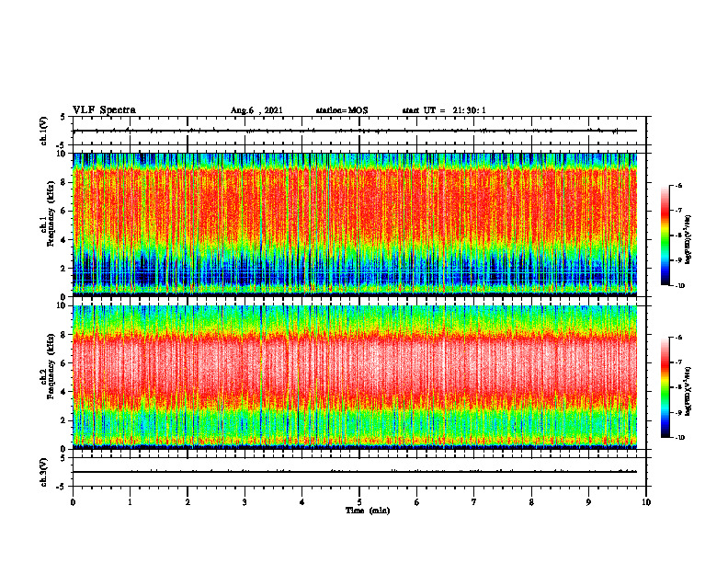Click the "-6" label on ch.2 colorbar
The width and height of the screenshot is (728, 563).
click(679, 338)
